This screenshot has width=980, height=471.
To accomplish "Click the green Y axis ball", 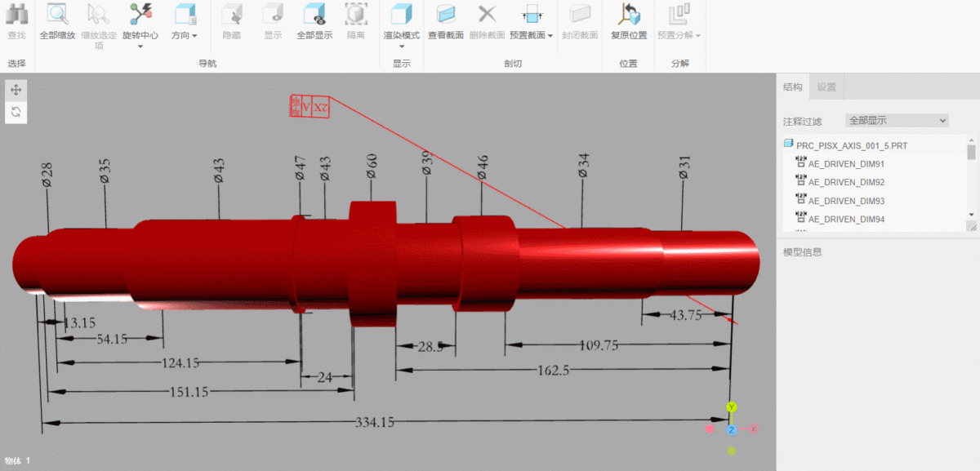I will 732,407.
